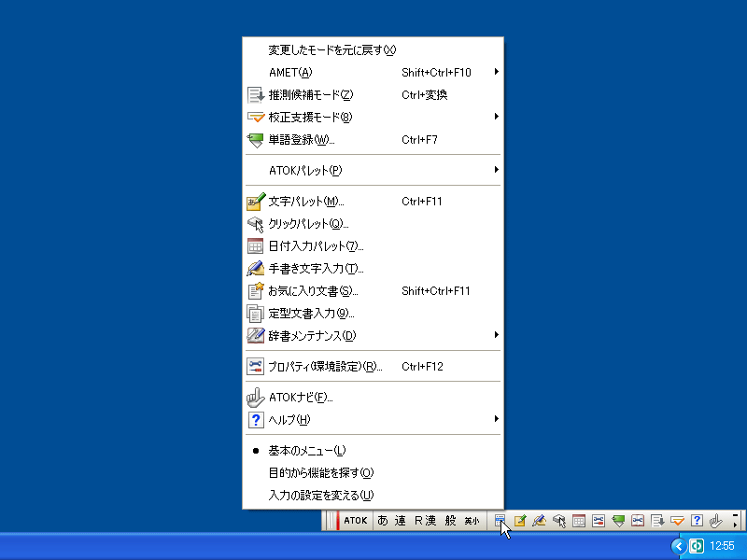
Task: Select 変更したモードを元に戻す(X) in the menu
Action: pyautogui.click(x=373, y=50)
